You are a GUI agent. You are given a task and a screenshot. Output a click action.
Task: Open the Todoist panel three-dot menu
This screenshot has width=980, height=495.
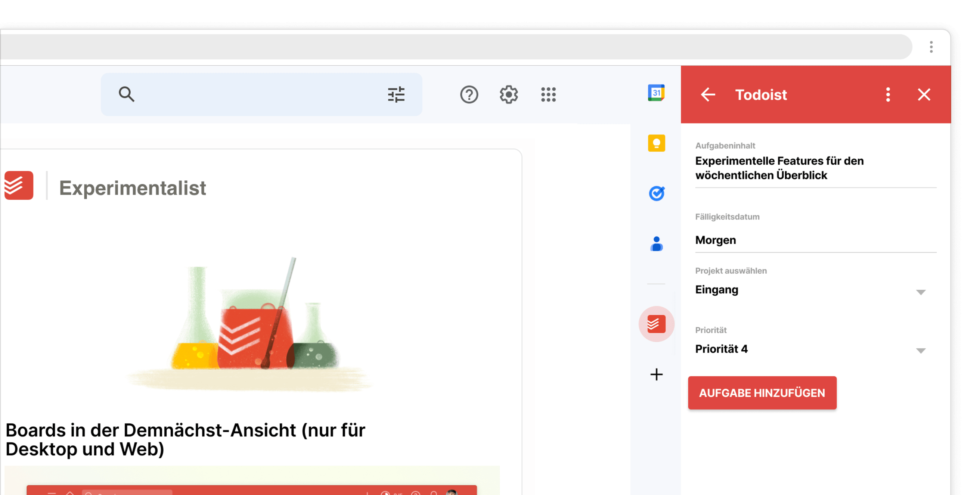tap(888, 94)
